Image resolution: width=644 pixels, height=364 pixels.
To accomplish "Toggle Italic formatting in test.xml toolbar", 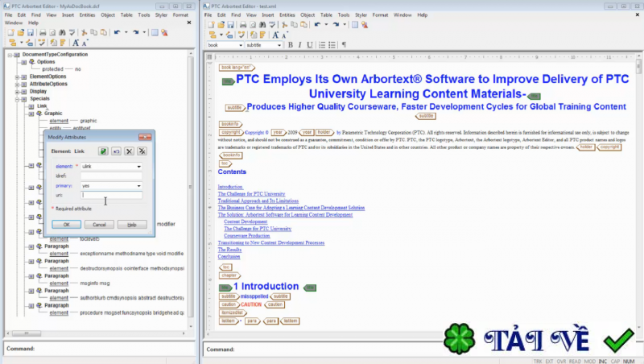I will coord(299,45).
